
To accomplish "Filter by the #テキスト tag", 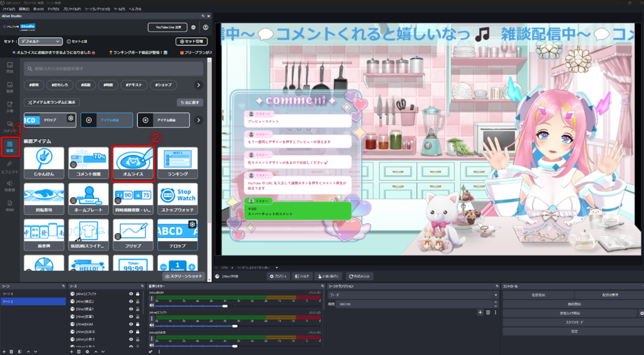I will (x=138, y=85).
